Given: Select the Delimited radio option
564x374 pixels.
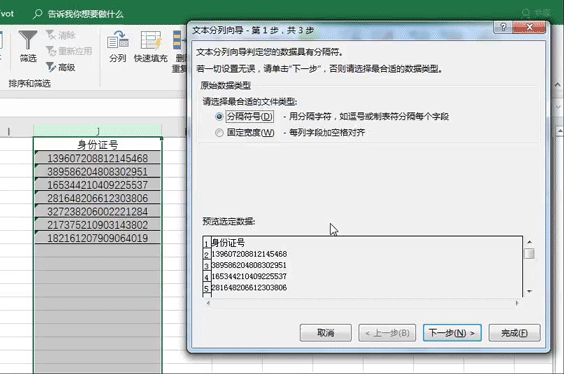Looking at the screenshot, I should point(219,117).
